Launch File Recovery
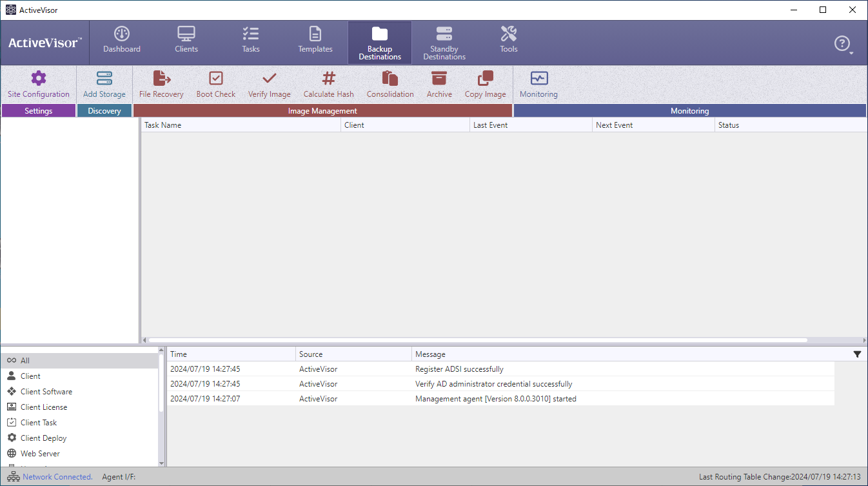 click(161, 85)
